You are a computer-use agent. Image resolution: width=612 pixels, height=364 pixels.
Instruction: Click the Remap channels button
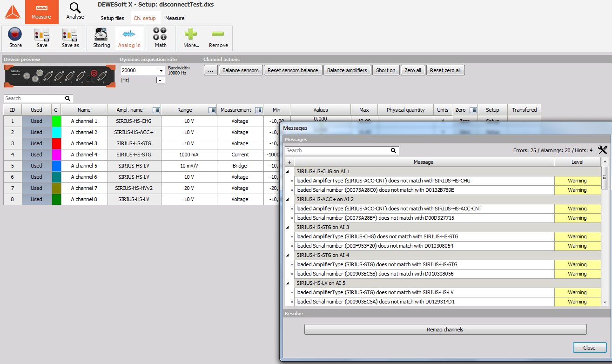445,330
